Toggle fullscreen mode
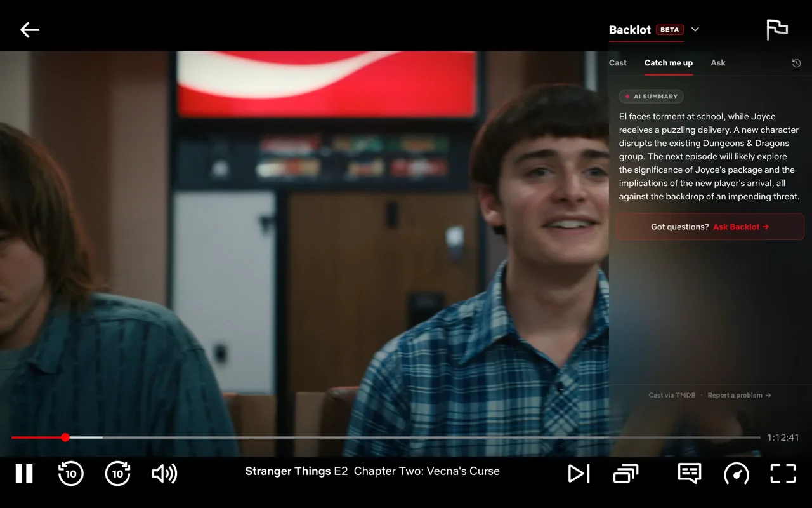Image resolution: width=812 pixels, height=508 pixels. click(783, 474)
